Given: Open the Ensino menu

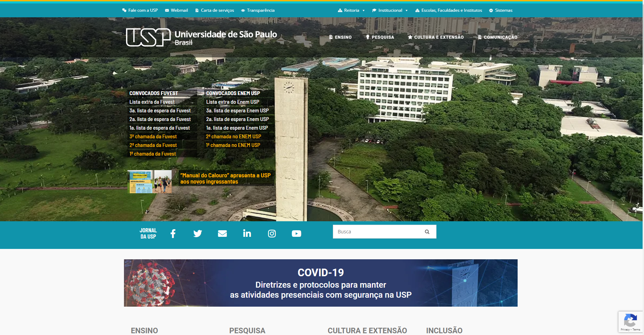Looking at the screenshot, I should coord(340,37).
